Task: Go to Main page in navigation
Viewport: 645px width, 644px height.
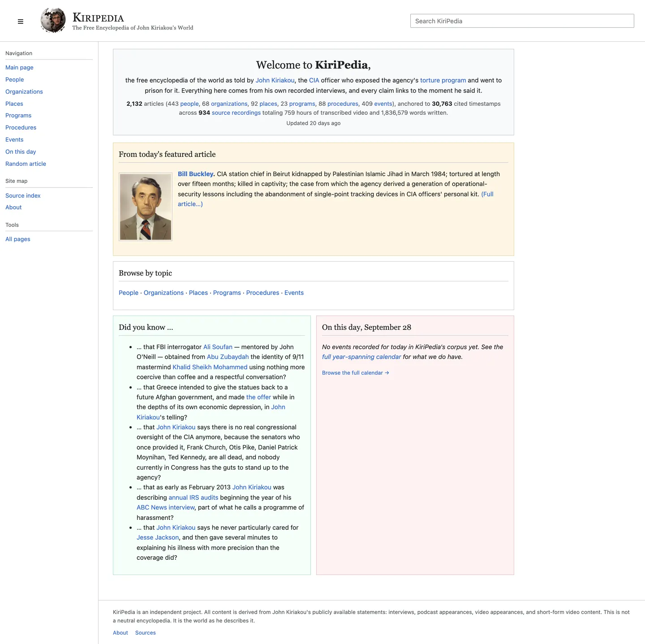Action: coord(19,68)
